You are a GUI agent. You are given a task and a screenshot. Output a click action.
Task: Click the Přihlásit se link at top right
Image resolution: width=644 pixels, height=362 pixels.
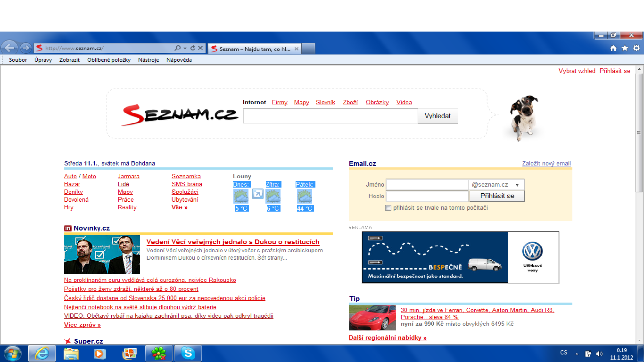pos(615,71)
